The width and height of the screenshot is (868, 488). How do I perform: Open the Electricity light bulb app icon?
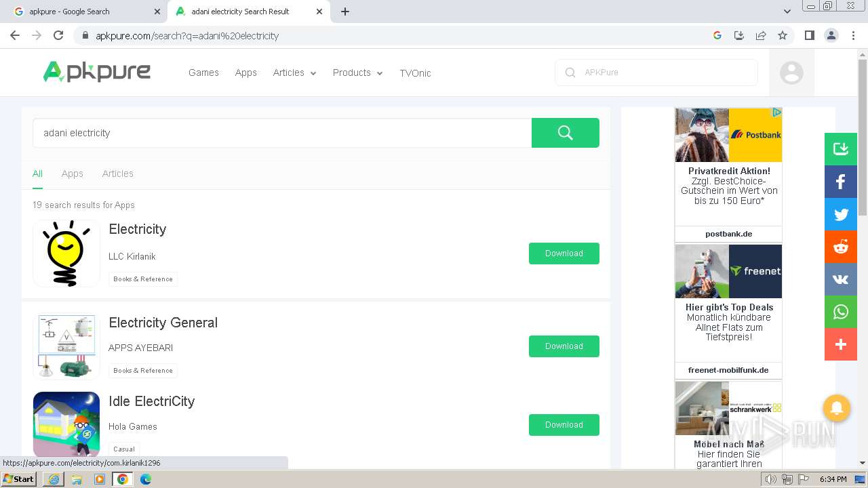pyautogui.click(x=66, y=253)
